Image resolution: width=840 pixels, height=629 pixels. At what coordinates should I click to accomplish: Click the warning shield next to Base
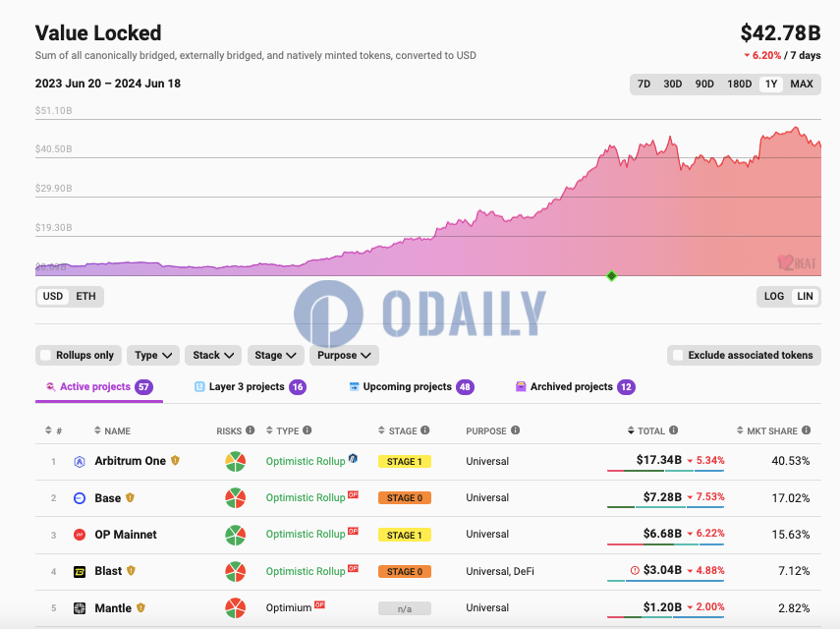pos(130,497)
